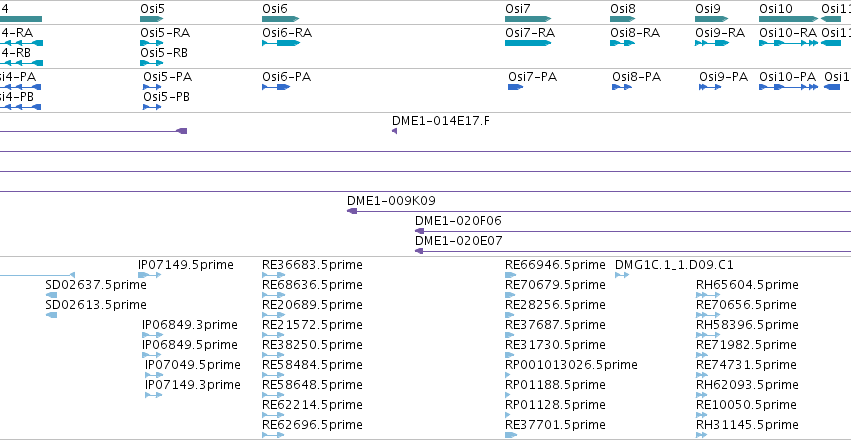Screen dimensions: 851x440
Task: Select the Osi6 gene glyph
Action: pyautogui.click(x=281, y=19)
